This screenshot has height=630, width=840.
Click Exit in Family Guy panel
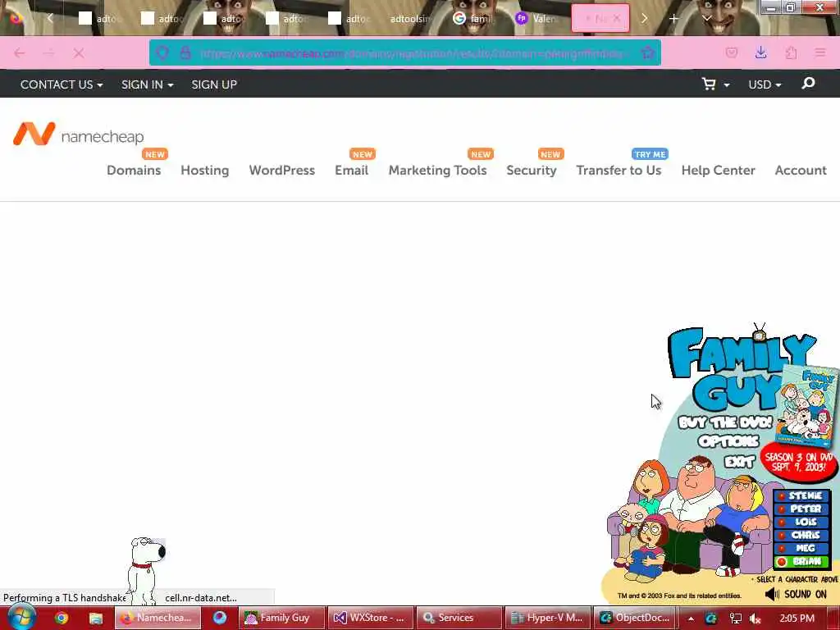point(739,461)
